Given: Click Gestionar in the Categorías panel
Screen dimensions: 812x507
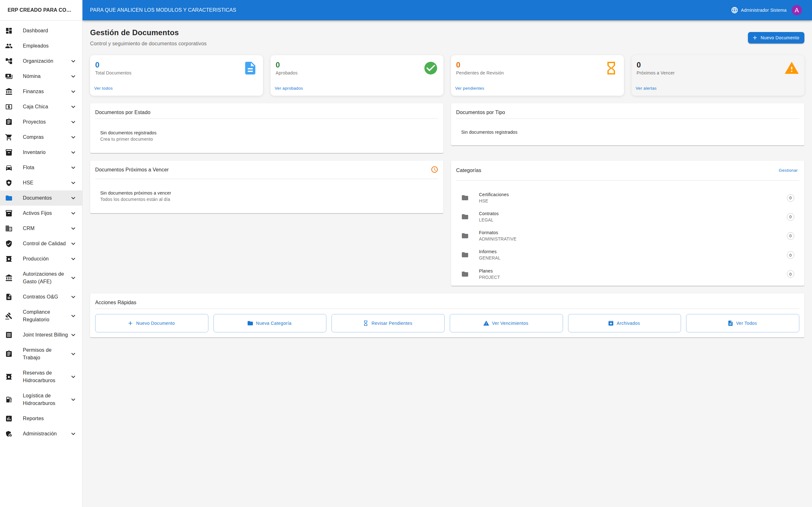Looking at the screenshot, I should tap(788, 170).
